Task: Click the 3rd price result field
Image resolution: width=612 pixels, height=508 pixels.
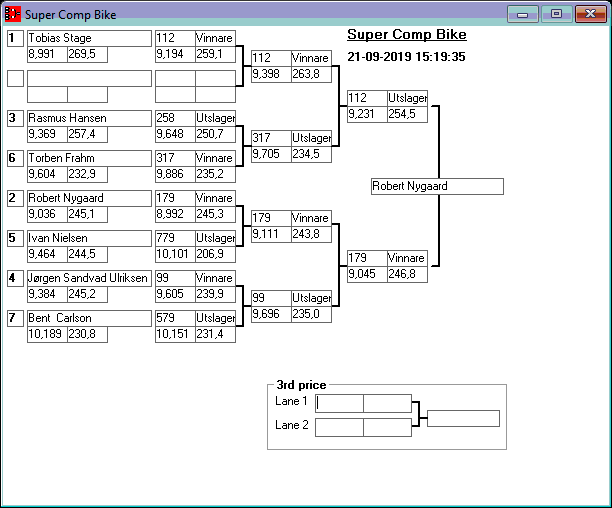Action: (463, 418)
